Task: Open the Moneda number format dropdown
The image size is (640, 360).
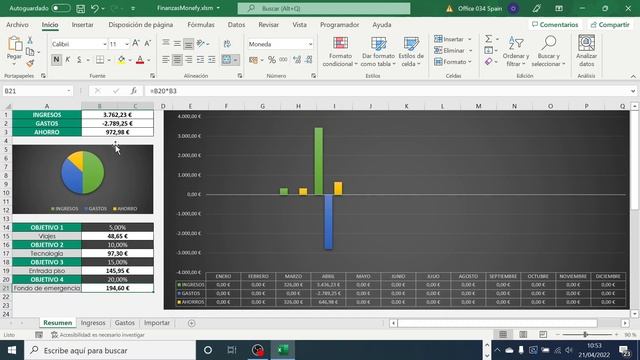Action: pos(310,44)
